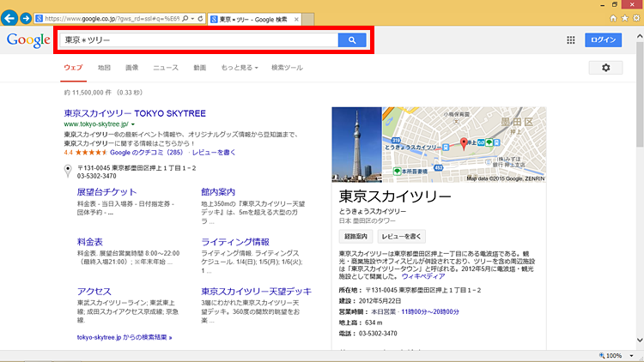Go back with browser back arrow
This screenshot has width=644, height=362.
tap(10, 17)
